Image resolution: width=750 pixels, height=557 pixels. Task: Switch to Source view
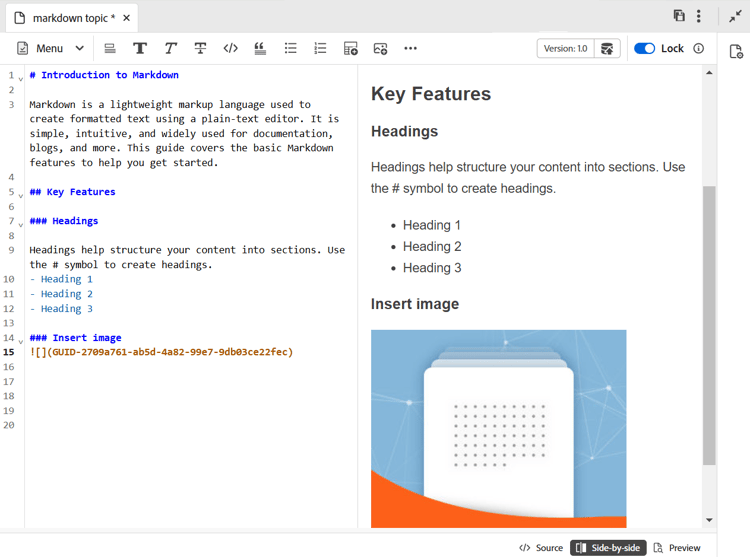[x=541, y=547]
